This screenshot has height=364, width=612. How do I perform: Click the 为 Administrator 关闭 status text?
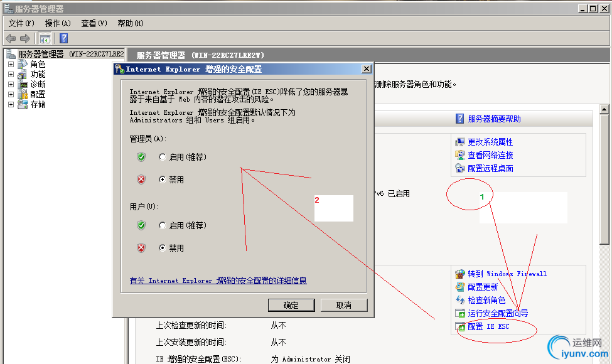(310, 359)
